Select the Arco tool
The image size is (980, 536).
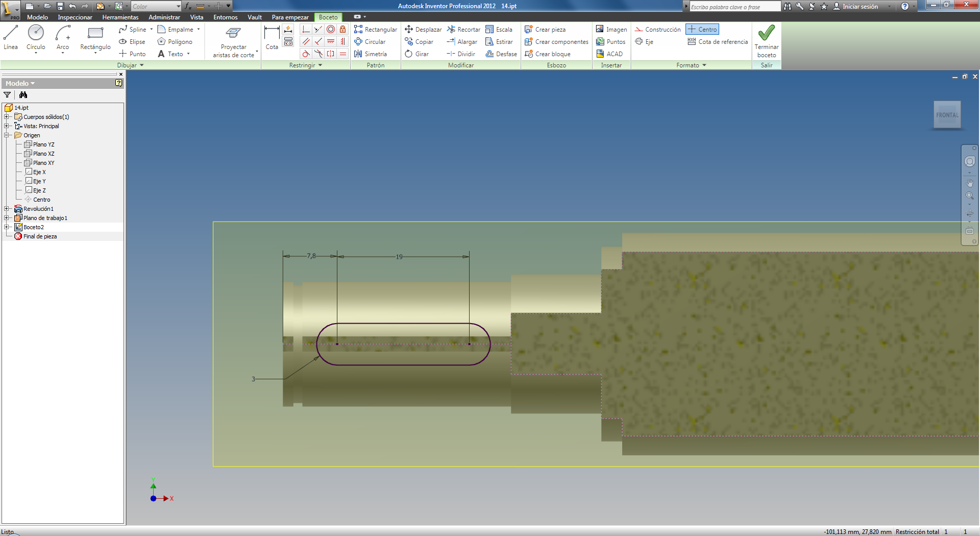[63, 38]
